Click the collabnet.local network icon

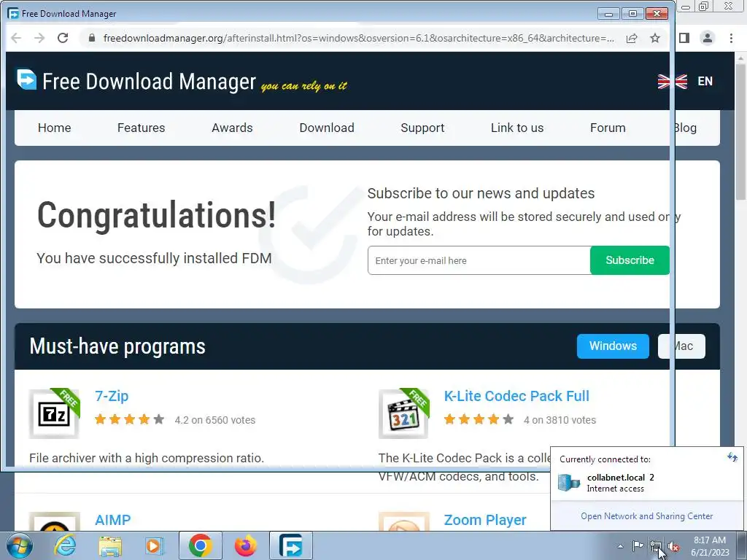(569, 483)
